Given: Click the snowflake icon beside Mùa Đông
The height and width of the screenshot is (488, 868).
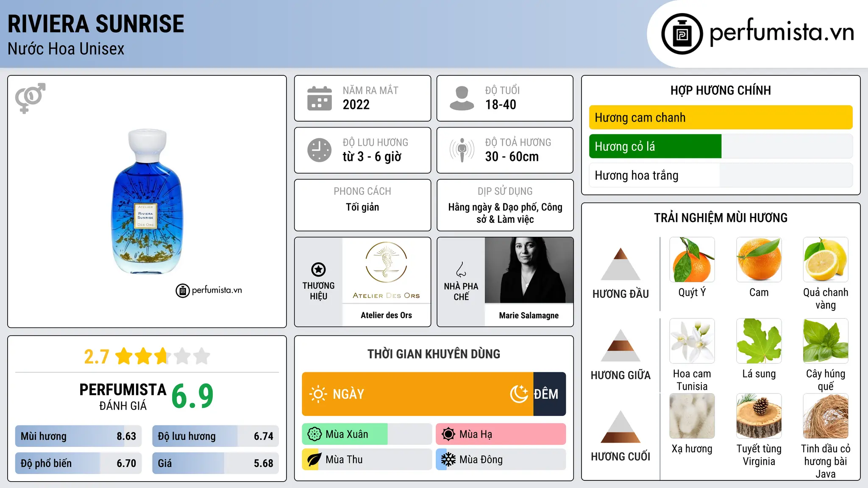Looking at the screenshot, I should point(448,460).
